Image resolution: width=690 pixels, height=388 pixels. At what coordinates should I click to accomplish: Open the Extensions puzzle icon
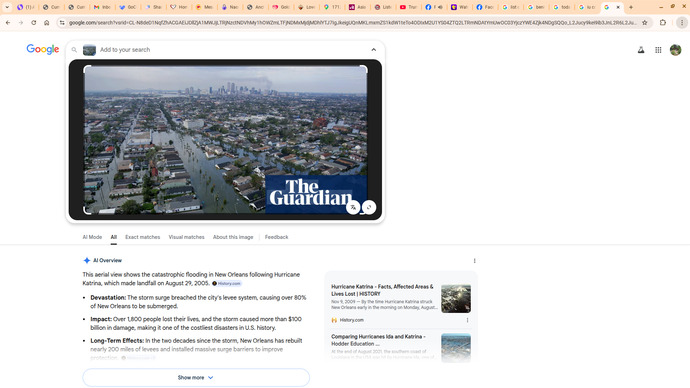(x=663, y=22)
